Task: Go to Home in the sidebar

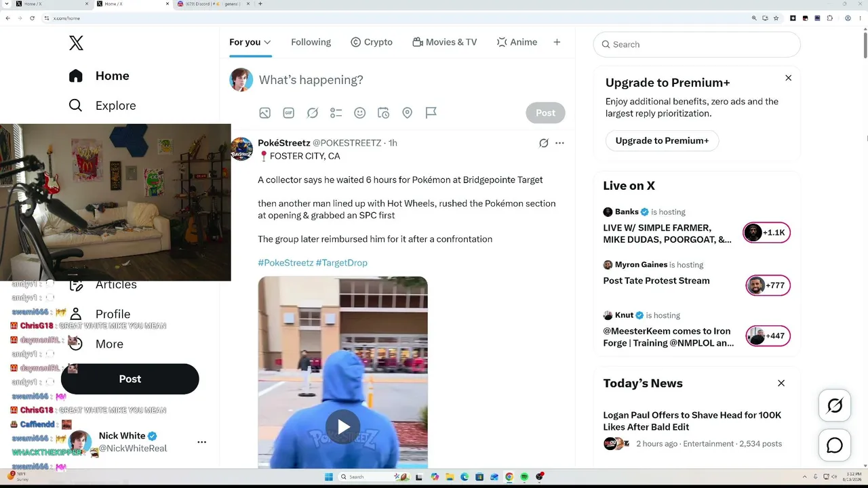Action: point(99,76)
